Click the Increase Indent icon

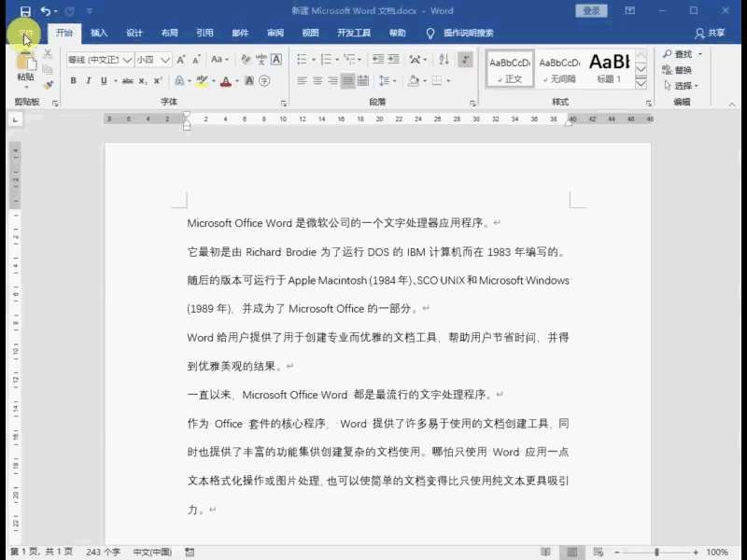(393, 59)
